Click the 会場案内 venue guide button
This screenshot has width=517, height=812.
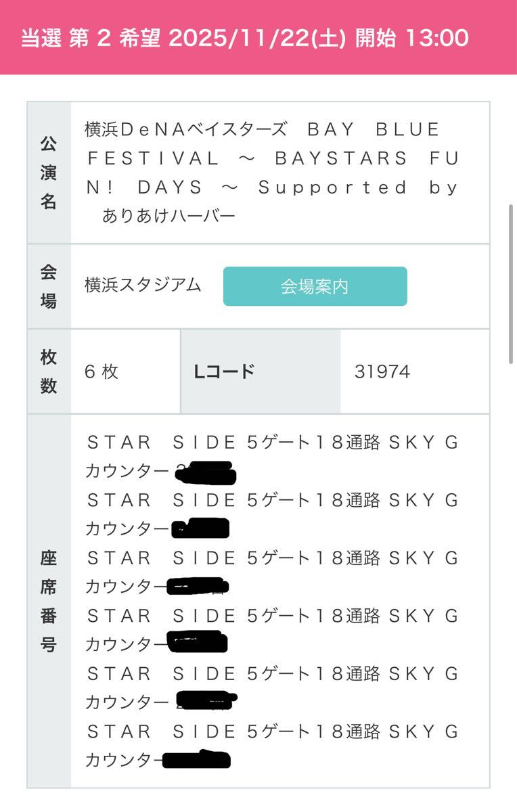[x=315, y=286]
